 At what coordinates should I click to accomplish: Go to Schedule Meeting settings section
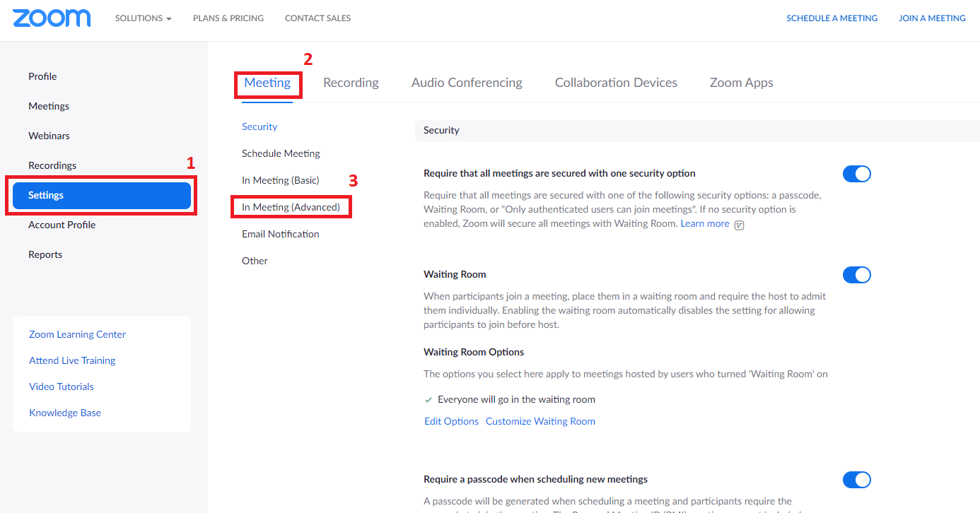point(281,153)
